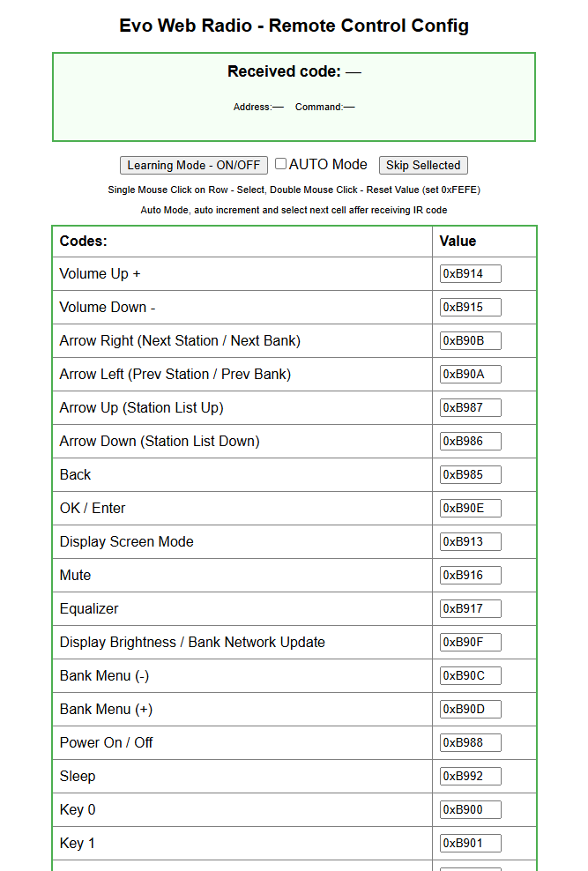
Task: Click the Key 0 value field 0xB900
Action: click(x=470, y=809)
